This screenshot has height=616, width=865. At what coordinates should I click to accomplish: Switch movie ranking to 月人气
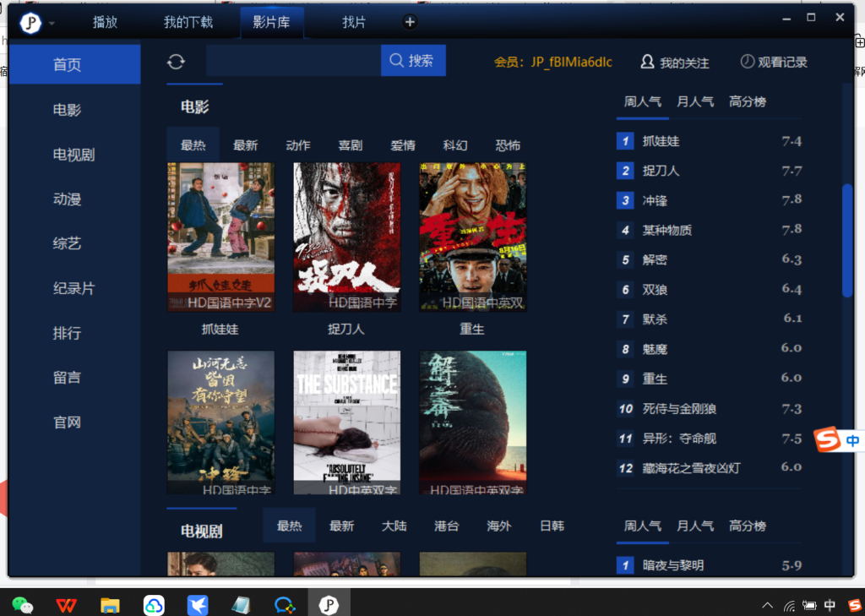pyautogui.click(x=695, y=101)
